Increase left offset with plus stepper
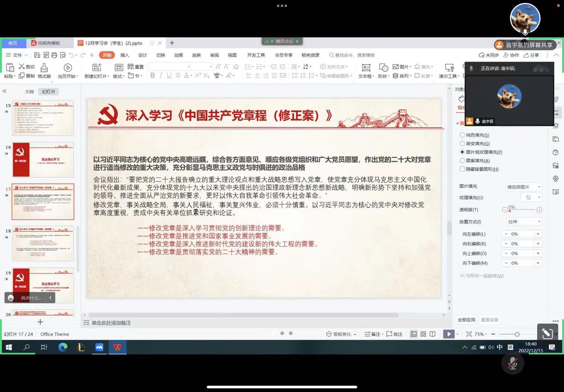564x392 pixels. point(538,234)
